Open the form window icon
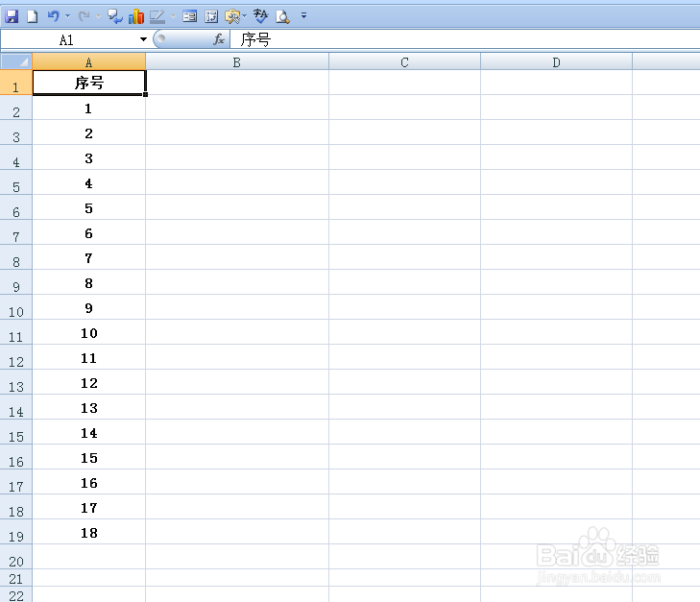700x602 pixels. (190, 16)
